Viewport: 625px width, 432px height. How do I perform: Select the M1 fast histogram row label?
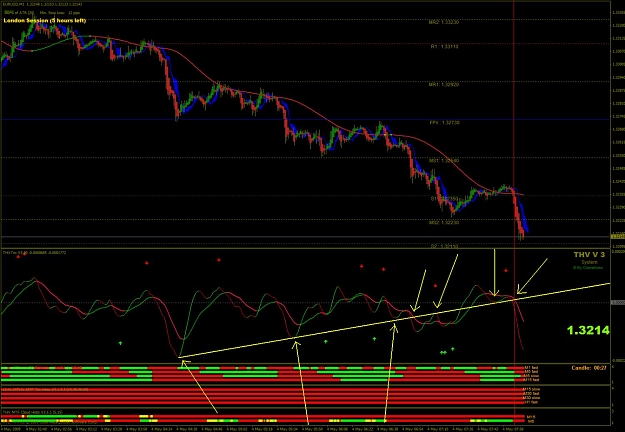pos(531,368)
